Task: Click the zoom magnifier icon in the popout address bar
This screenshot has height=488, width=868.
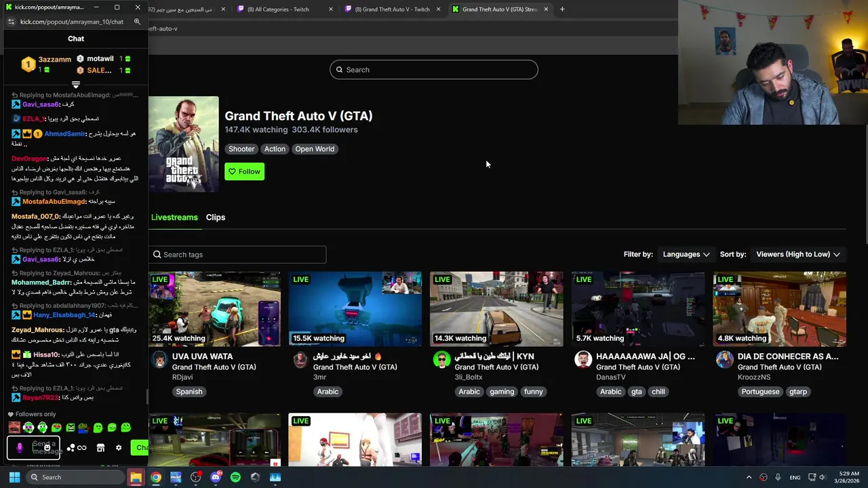Action: point(137,22)
